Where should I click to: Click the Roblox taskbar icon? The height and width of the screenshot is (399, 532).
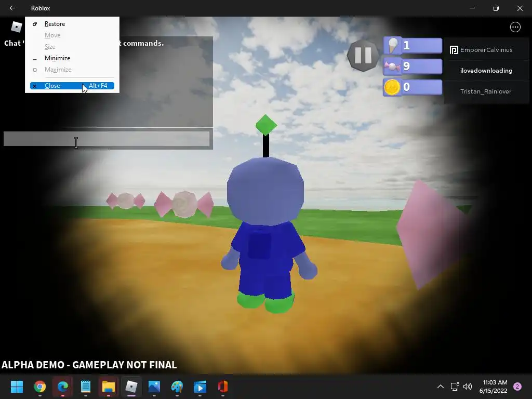131,387
